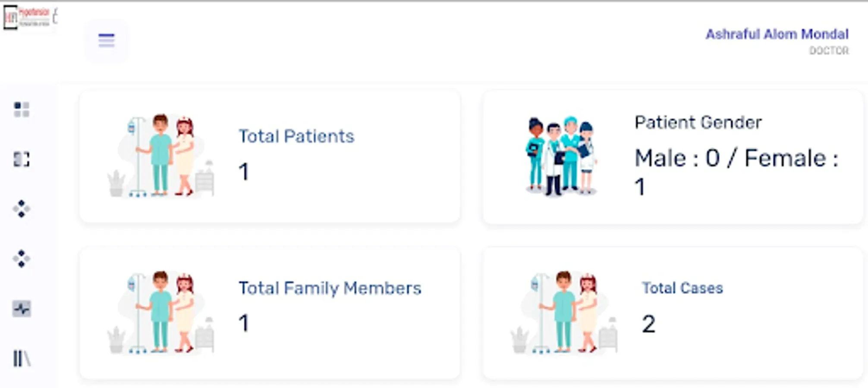The height and width of the screenshot is (388, 868).
Task: Click the diamond icon below the brackets icon
Action: point(22,209)
